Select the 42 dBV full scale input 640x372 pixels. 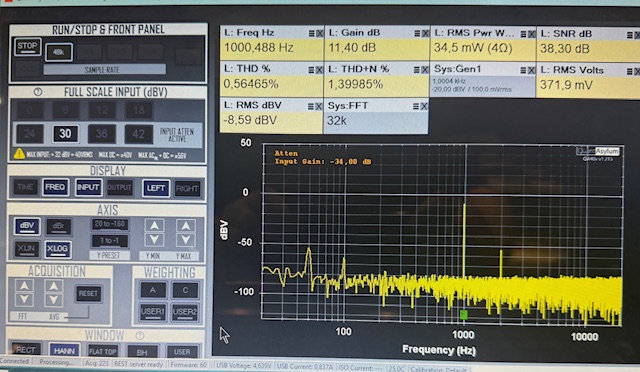(x=139, y=134)
